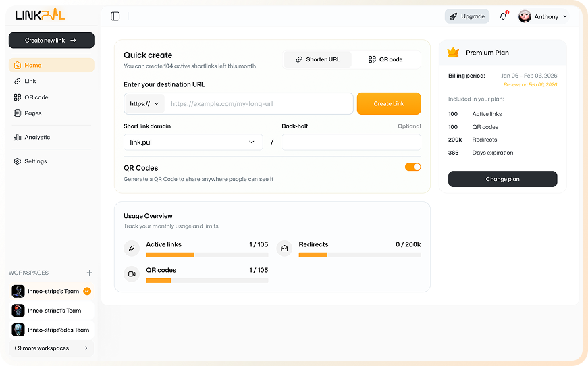Viewport: 588px width, 366px height.
Task: Switch to the Shorten URL tab
Action: point(317,59)
